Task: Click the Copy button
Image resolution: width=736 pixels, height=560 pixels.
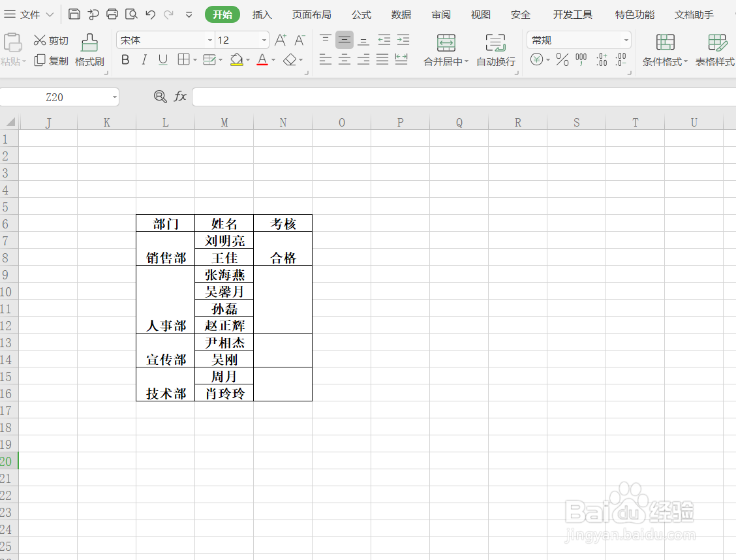Action: pos(51,61)
